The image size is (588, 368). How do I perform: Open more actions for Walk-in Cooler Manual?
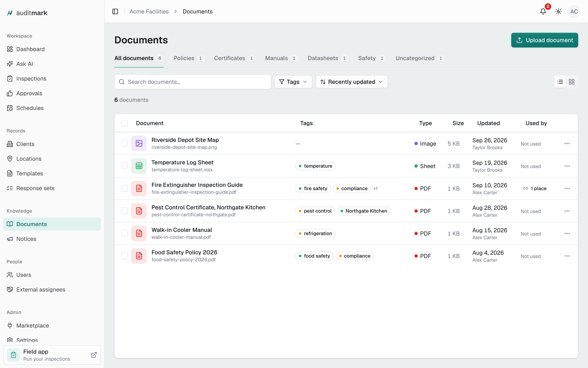click(x=567, y=234)
